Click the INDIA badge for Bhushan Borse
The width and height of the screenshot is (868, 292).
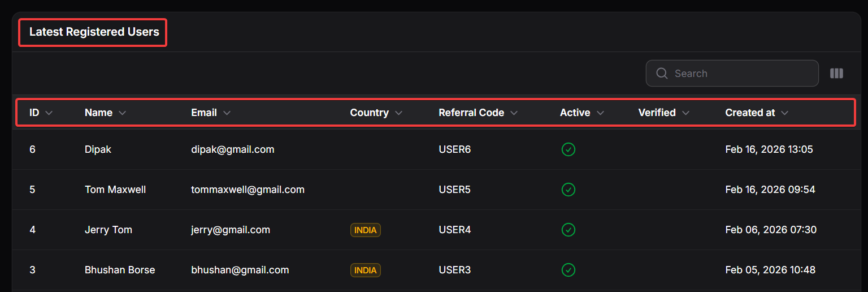coord(365,270)
